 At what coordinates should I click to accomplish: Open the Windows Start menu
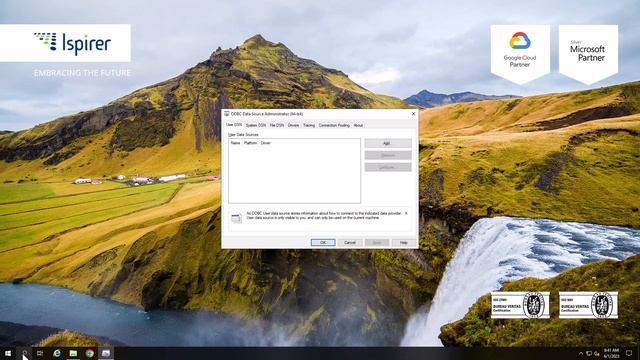(x=8, y=353)
